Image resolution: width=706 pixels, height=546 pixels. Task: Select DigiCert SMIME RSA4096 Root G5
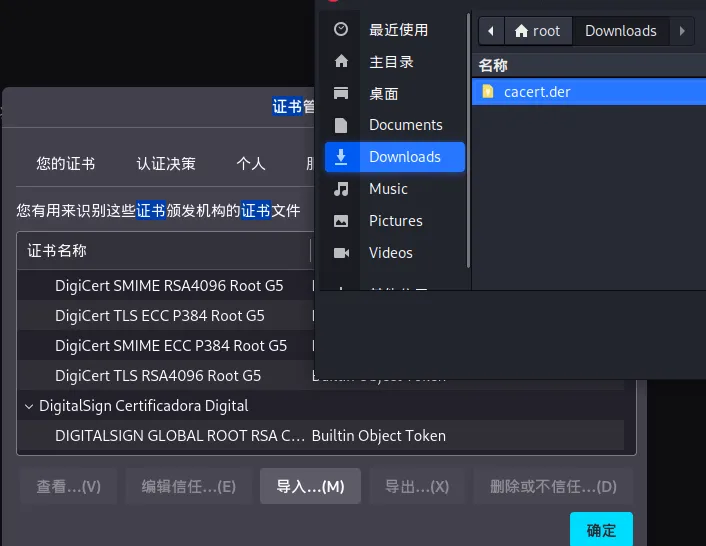point(169,286)
